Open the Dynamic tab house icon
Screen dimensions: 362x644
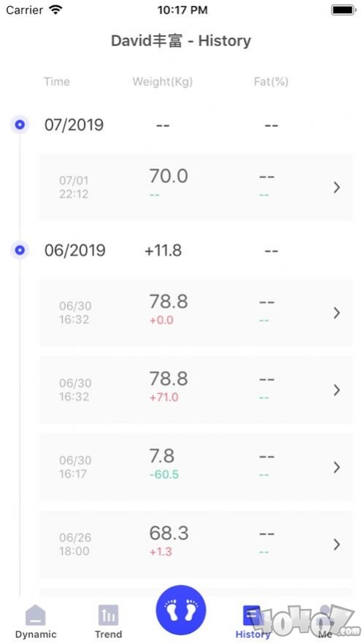coord(36,615)
